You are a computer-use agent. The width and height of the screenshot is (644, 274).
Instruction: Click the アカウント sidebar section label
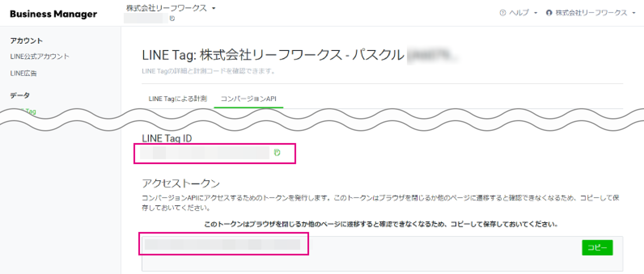(x=26, y=41)
